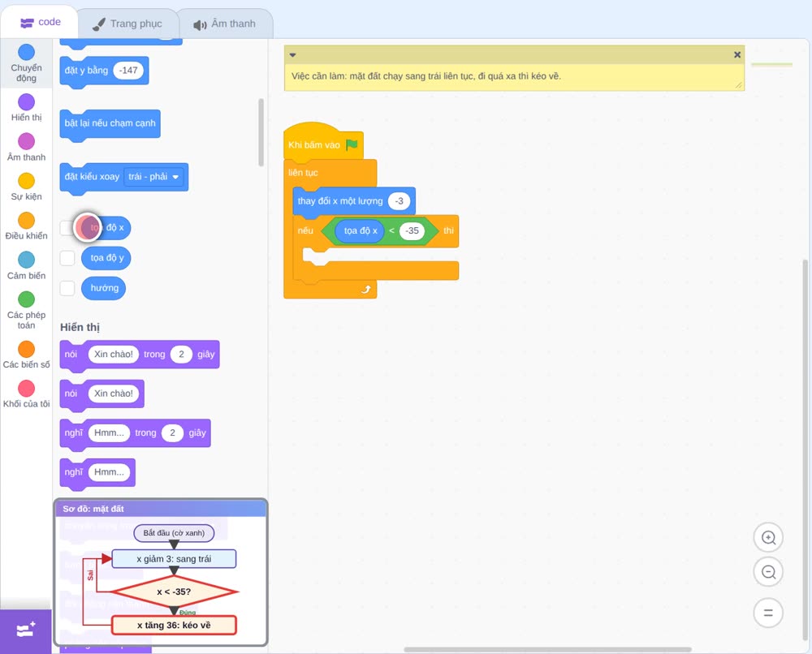Click the Sơ đồ: mặt đất panel header

pos(161,509)
